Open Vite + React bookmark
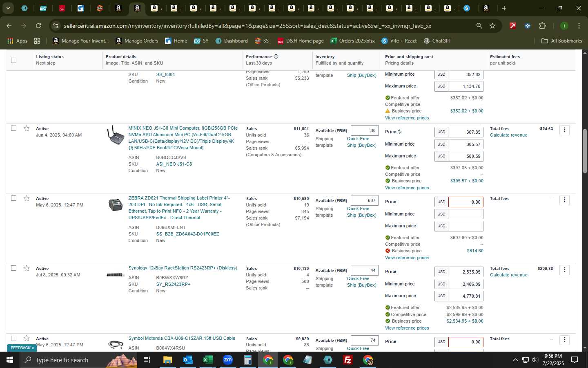The image size is (588, 368). tap(399, 41)
